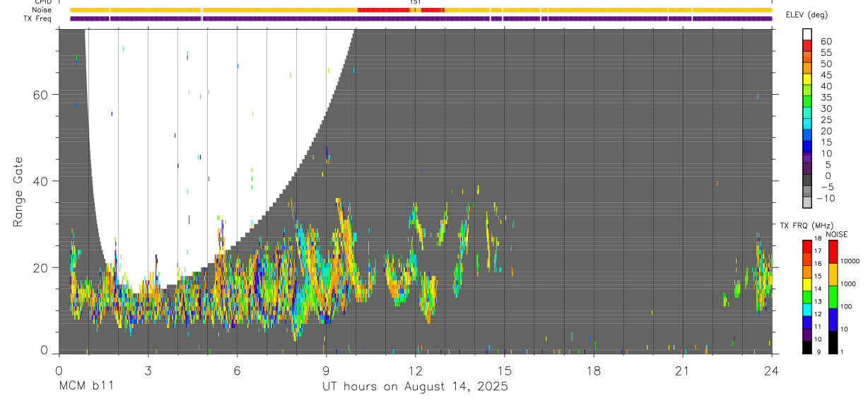
Task: Click the '20' tick label on the Range Gate axis
Action: pos(41,267)
